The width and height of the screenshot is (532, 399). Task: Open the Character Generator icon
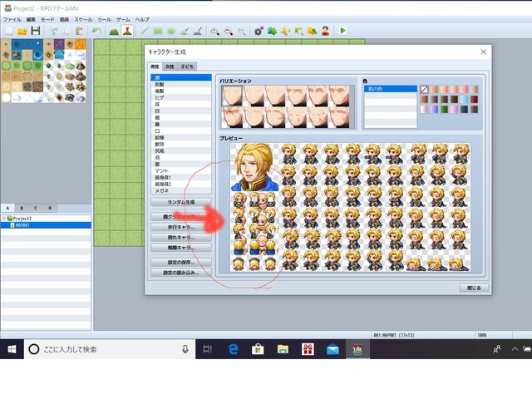pyautogui.click(x=325, y=32)
